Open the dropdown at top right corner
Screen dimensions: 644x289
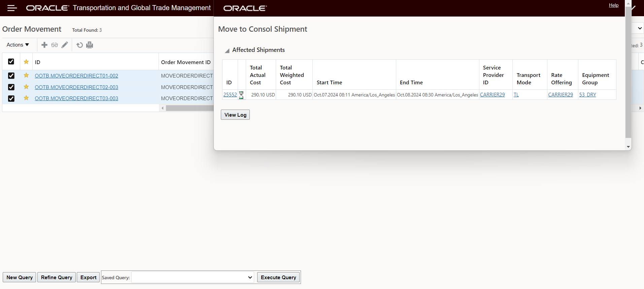(640, 28)
